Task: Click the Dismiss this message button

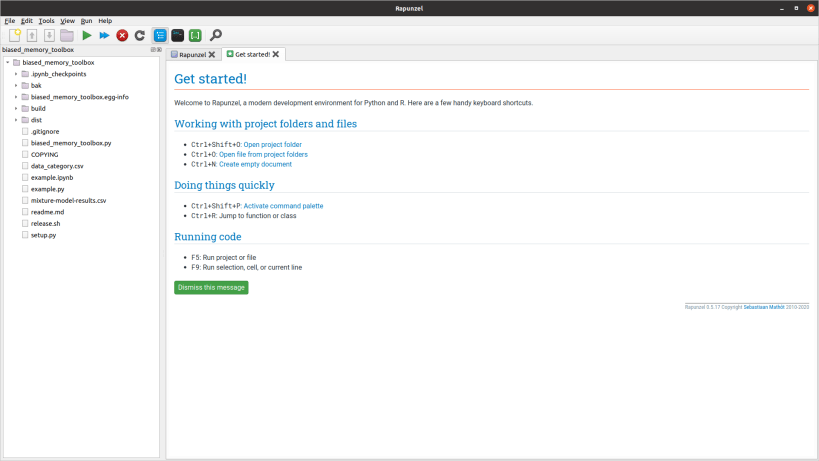Action: [x=211, y=288]
